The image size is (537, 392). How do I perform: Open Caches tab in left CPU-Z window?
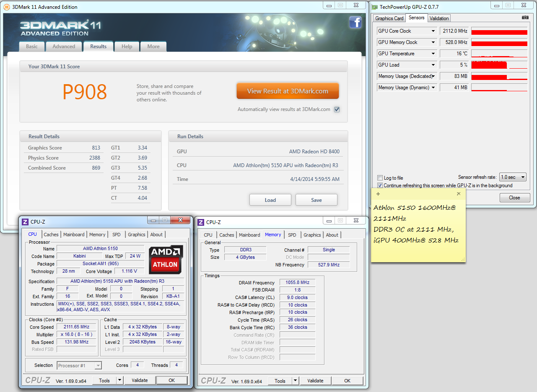click(x=51, y=235)
